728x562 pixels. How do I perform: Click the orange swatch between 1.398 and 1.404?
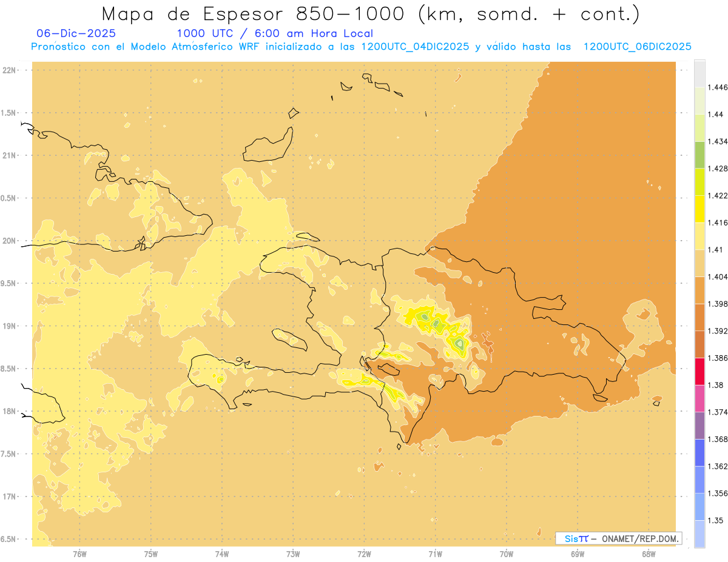[x=699, y=290]
